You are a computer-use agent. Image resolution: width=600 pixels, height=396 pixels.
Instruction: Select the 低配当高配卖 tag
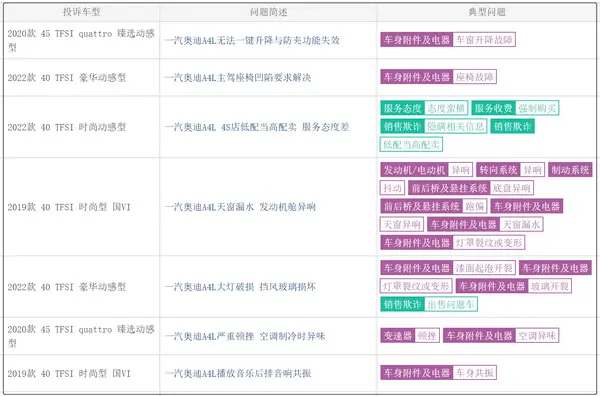click(x=411, y=145)
